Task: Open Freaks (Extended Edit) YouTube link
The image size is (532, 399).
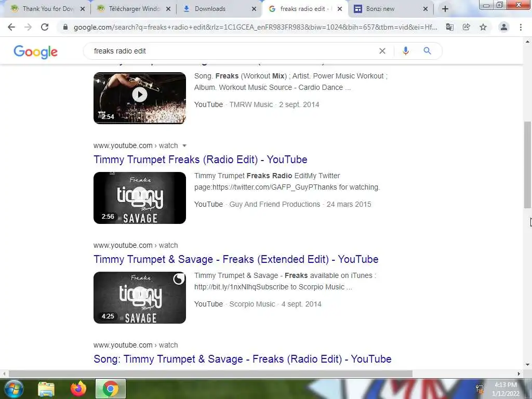Action: (236, 259)
